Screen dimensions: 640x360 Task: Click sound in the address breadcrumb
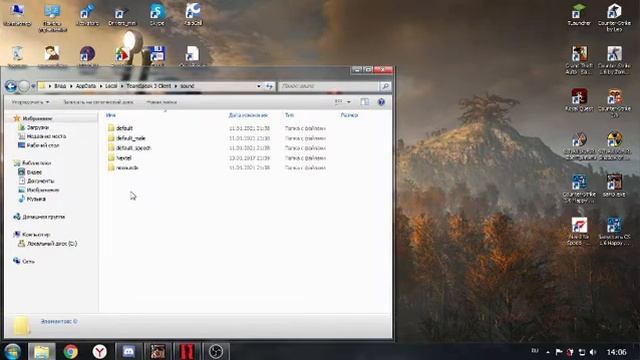tap(187, 86)
